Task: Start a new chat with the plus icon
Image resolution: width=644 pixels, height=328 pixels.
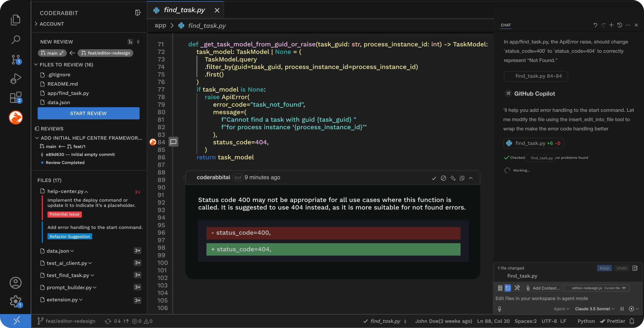Action: [611, 25]
